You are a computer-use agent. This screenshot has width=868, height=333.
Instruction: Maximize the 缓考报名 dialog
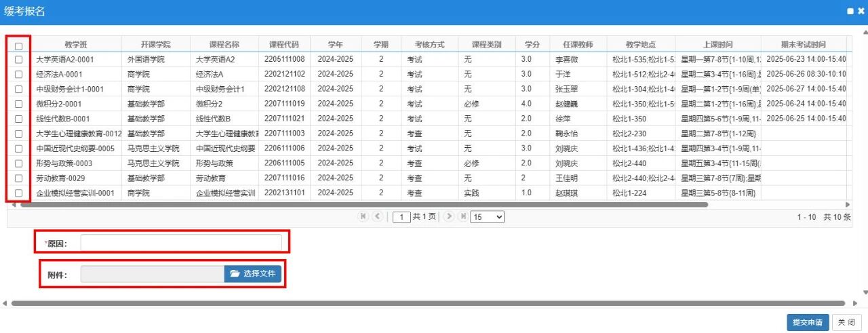[850, 11]
